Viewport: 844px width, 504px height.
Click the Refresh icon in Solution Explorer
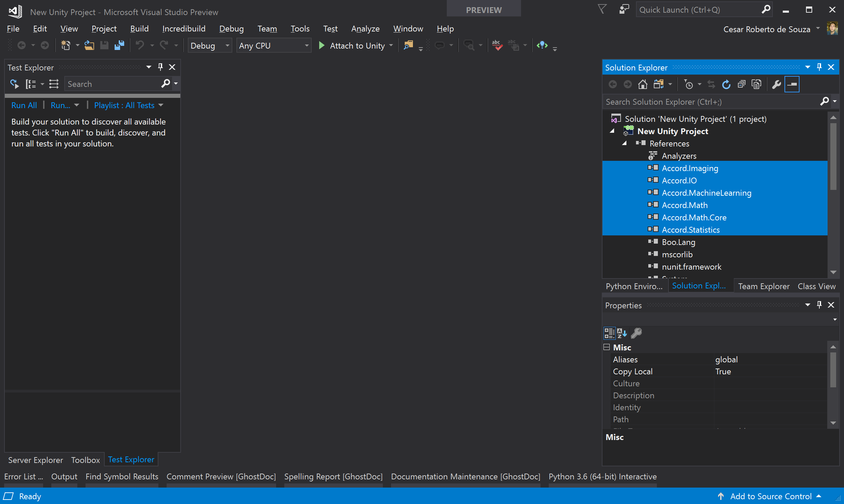point(726,84)
